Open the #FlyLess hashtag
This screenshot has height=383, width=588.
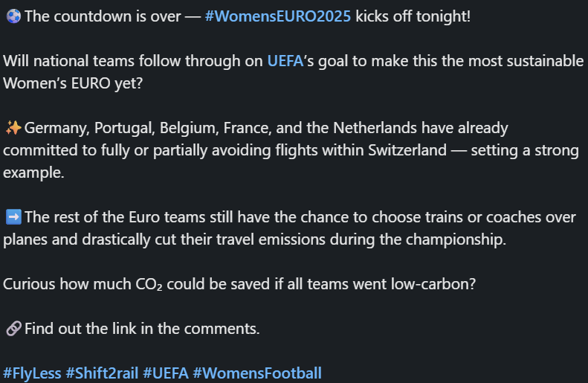[x=32, y=373]
